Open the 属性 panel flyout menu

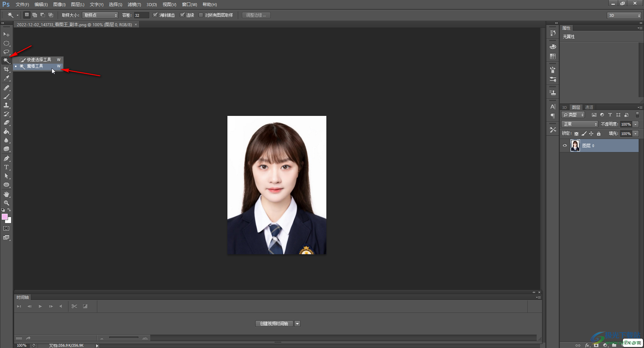pyautogui.click(x=640, y=28)
